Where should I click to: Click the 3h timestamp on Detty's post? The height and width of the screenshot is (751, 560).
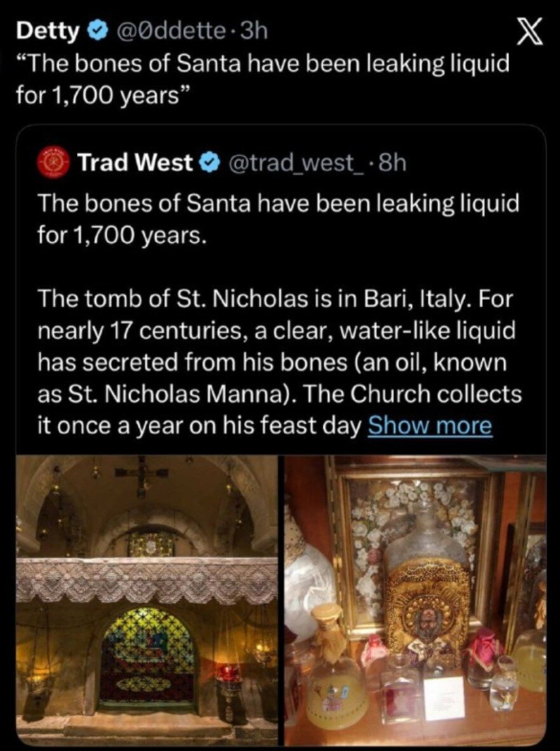[251, 30]
